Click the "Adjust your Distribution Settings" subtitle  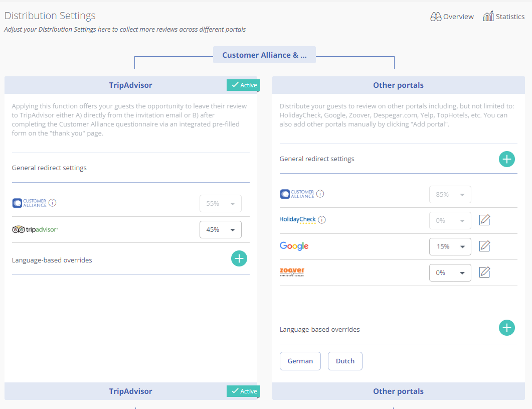[125, 30]
